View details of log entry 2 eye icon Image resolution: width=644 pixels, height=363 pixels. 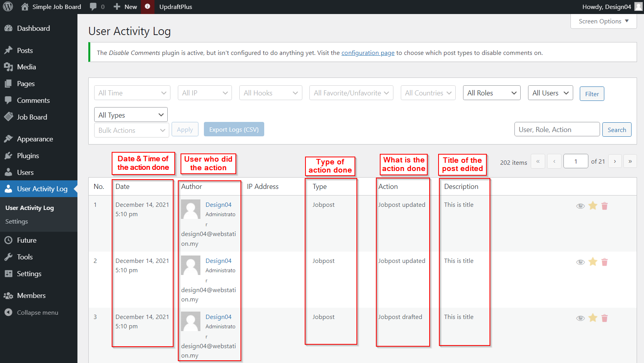pos(580,262)
